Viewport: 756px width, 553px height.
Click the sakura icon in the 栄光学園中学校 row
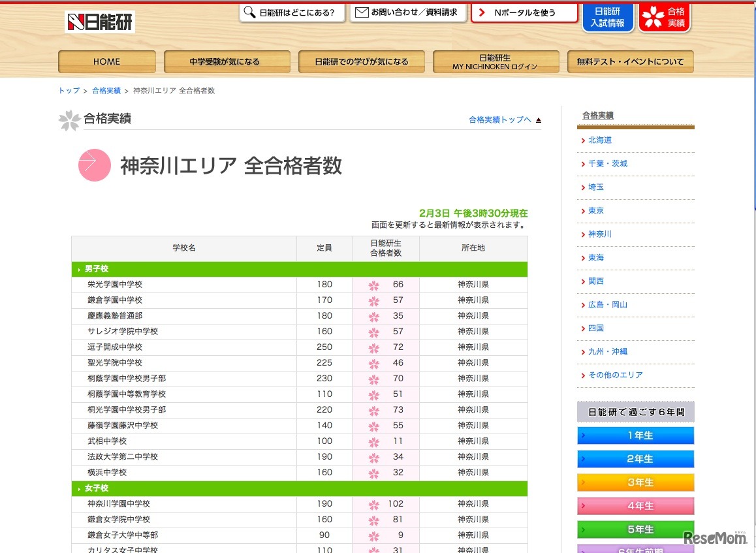[x=373, y=285]
